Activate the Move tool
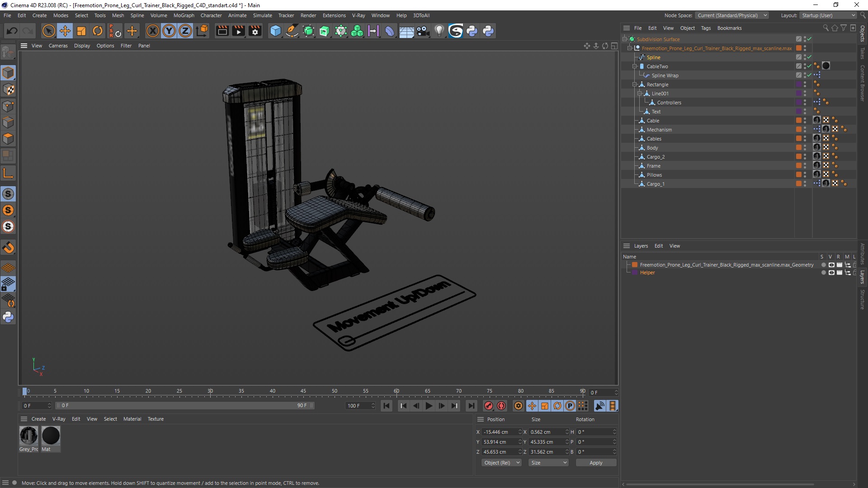The height and width of the screenshot is (488, 868). [65, 31]
